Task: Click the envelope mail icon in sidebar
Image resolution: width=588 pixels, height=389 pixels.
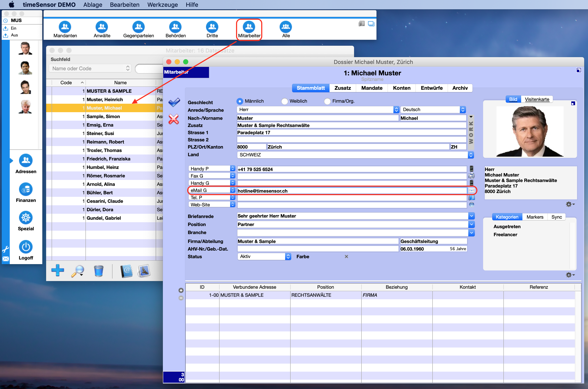Action: [5, 259]
